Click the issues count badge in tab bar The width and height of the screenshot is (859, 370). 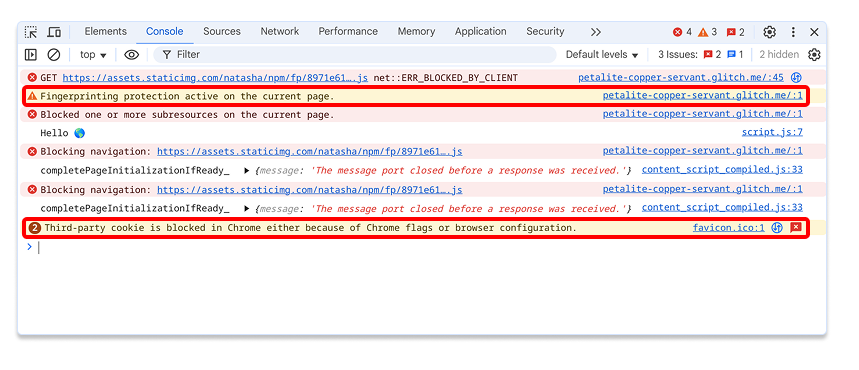[735, 32]
